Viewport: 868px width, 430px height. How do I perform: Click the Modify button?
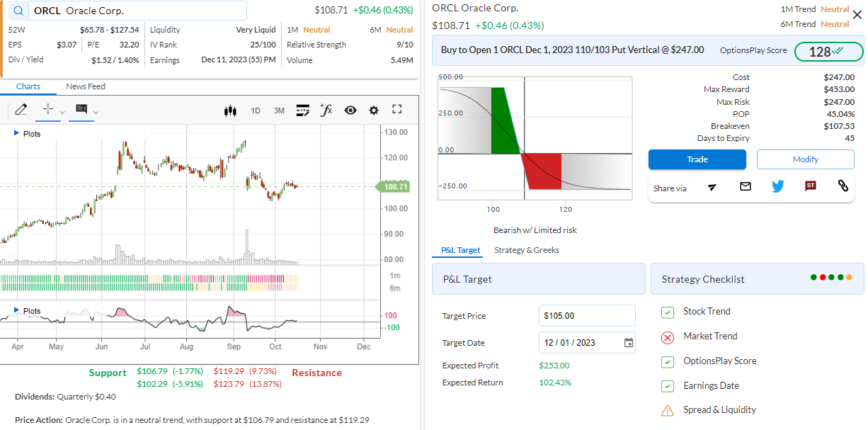pyautogui.click(x=805, y=159)
